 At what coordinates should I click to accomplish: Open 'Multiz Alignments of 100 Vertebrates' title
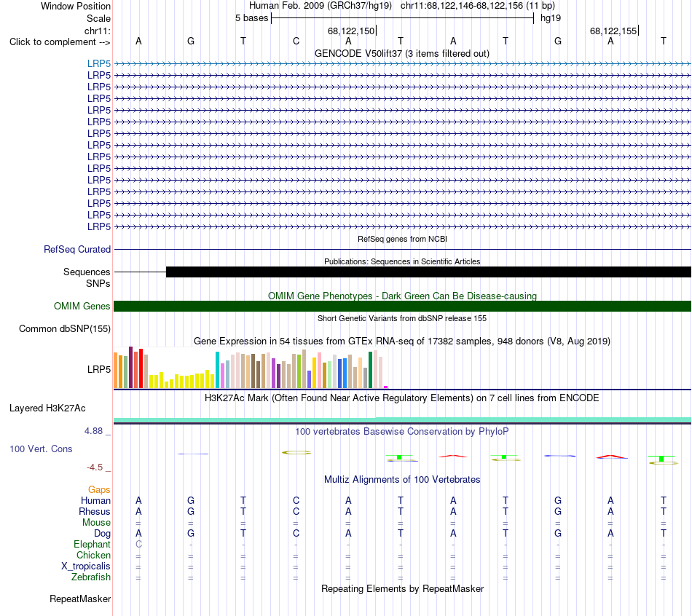402,480
